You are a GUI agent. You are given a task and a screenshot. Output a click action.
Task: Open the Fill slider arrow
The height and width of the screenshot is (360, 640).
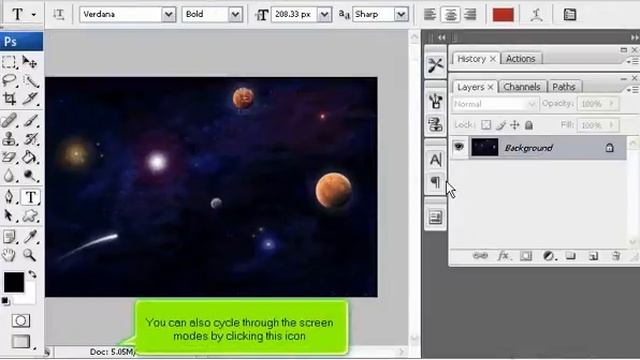611,125
